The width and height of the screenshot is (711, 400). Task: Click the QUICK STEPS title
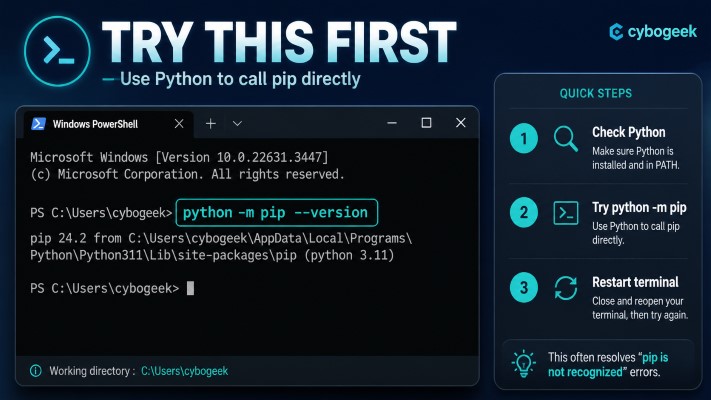tap(595, 93)
